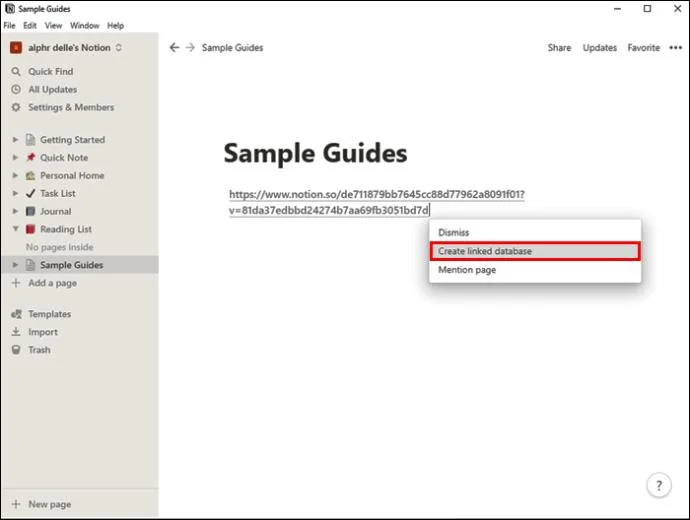690x520 pixels.
Task: Open All Updates from sidebar
Action: pyautogui.click(x=52, y=89)
